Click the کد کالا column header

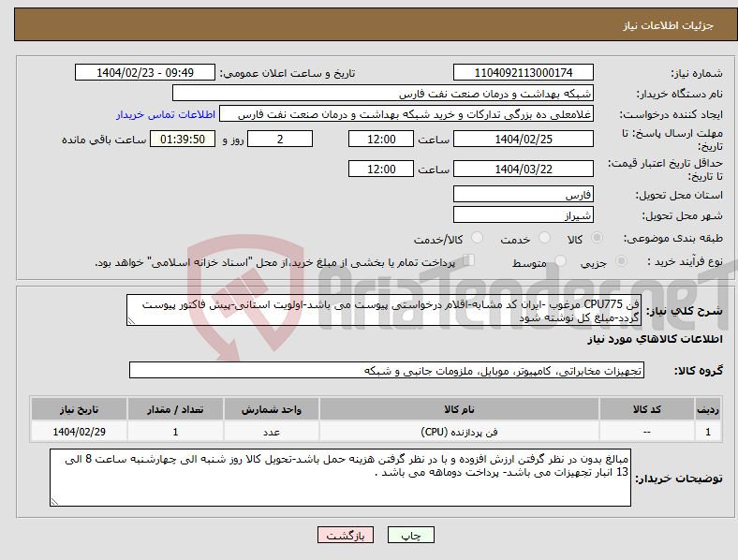[647, 409]
